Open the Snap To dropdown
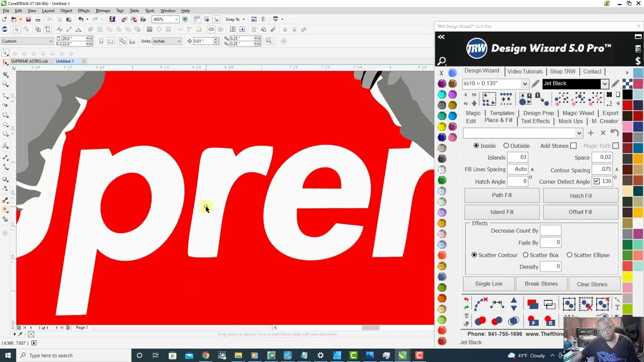 click(244, 19)
